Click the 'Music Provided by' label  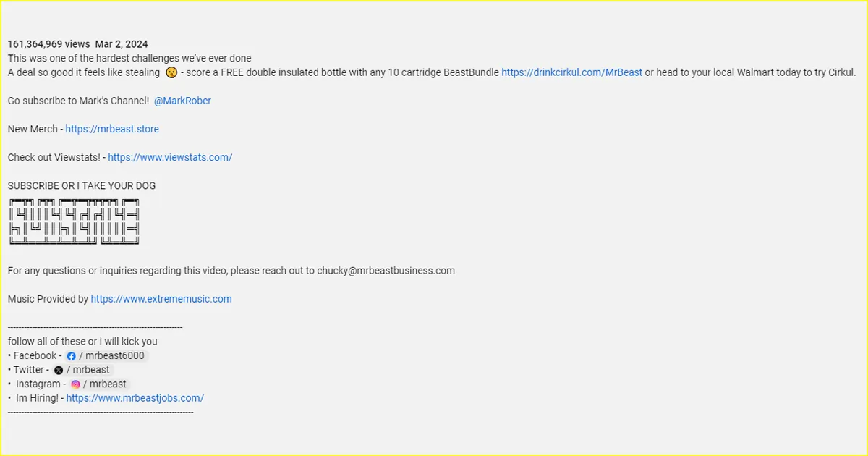(48, 299)
